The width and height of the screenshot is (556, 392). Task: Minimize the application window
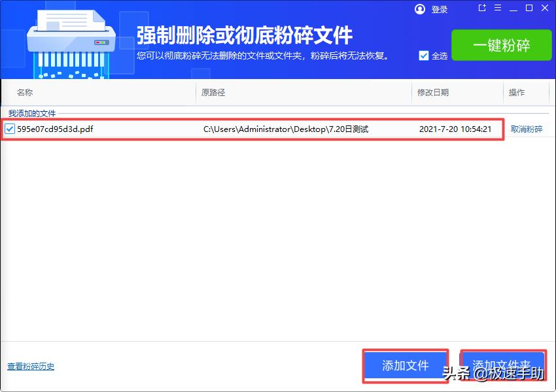pos(512,8)
